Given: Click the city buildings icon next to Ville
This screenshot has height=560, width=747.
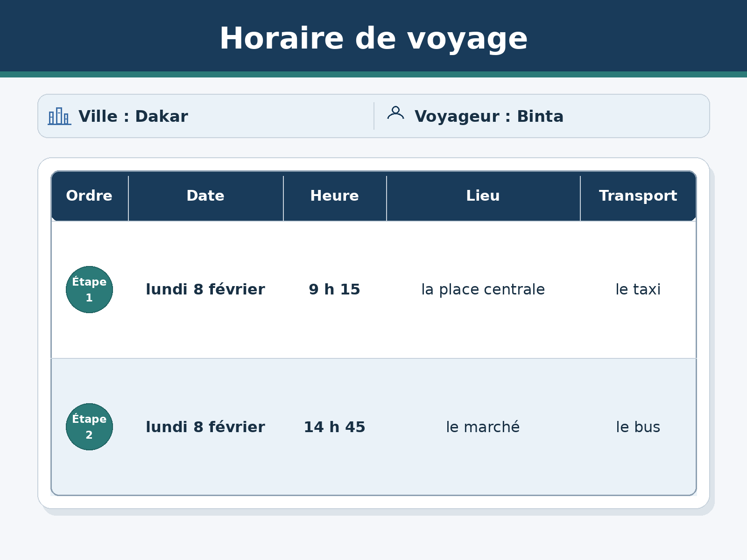Looking at the screenshot, I should click(59, 116).
